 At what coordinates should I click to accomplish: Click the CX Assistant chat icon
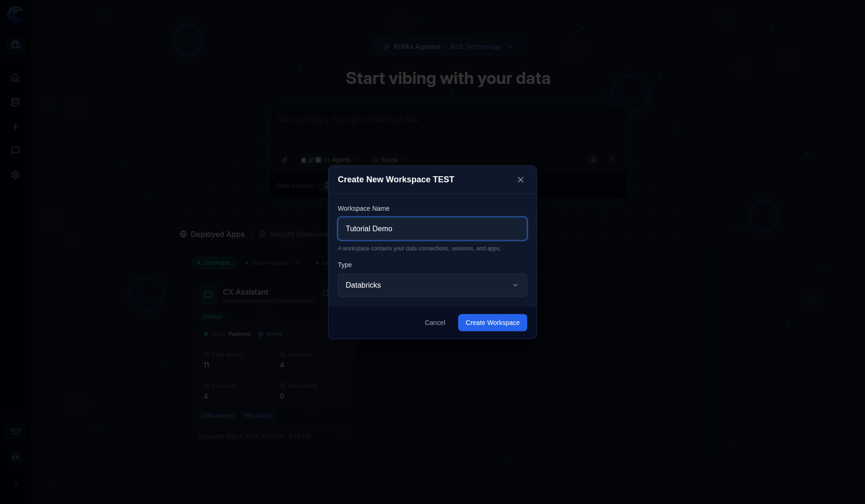208,295
